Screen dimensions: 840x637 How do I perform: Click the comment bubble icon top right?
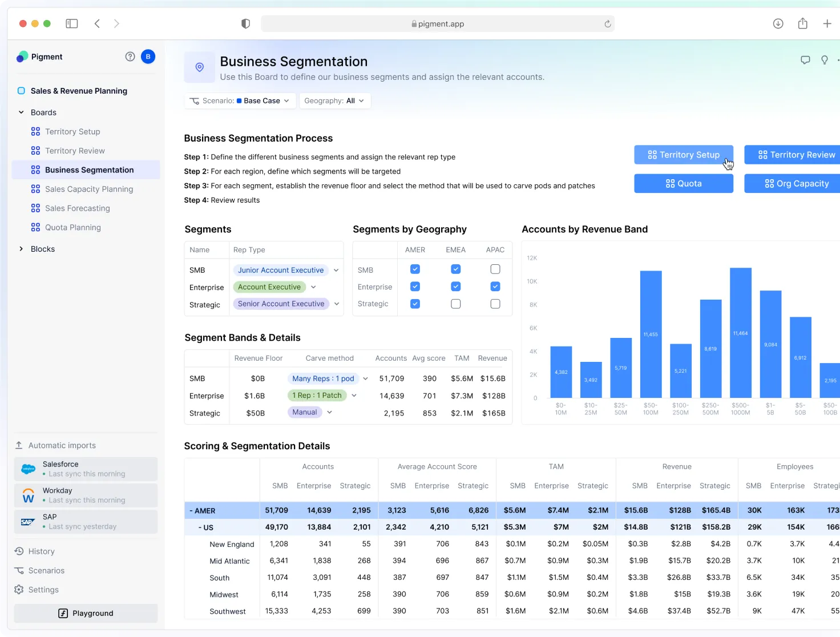tap(805, 59)
